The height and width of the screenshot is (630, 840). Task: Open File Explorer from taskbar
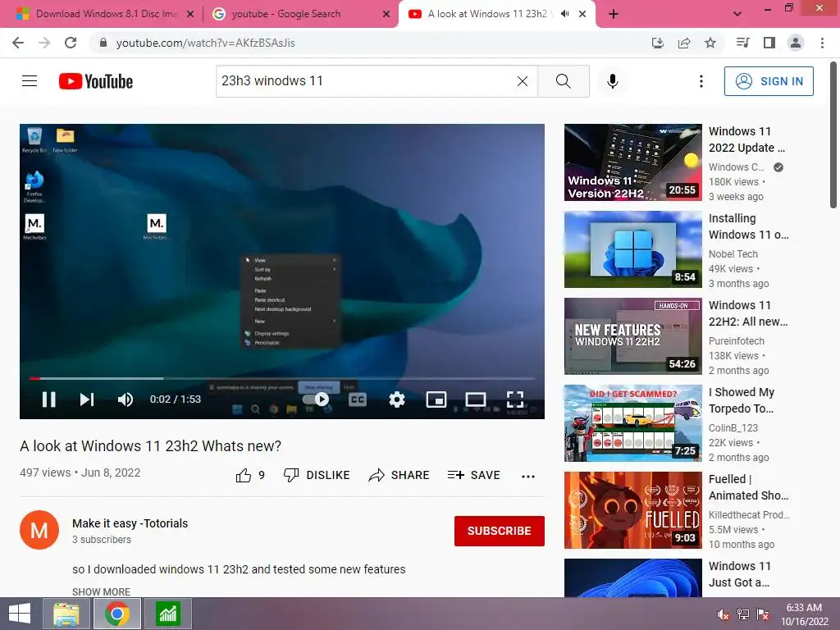(66, 614)
